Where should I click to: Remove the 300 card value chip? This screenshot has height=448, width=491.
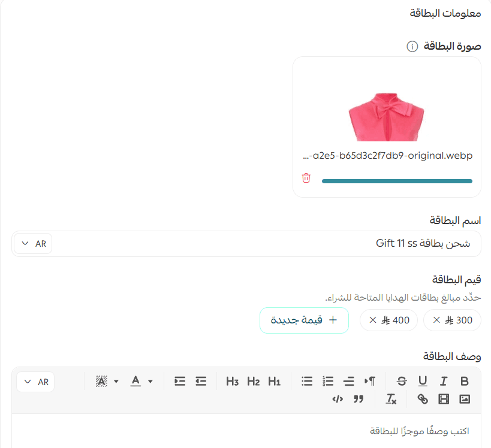click(x=436, y=320)
